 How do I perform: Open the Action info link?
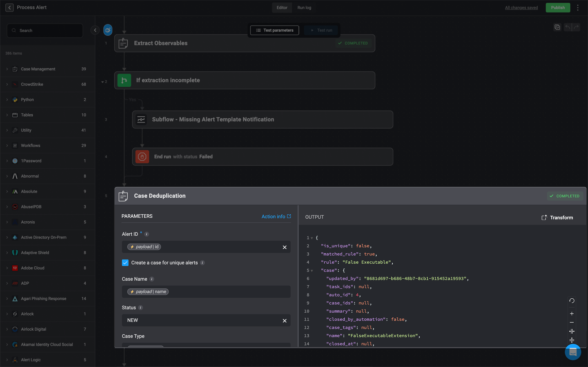(x=276, y=216)
